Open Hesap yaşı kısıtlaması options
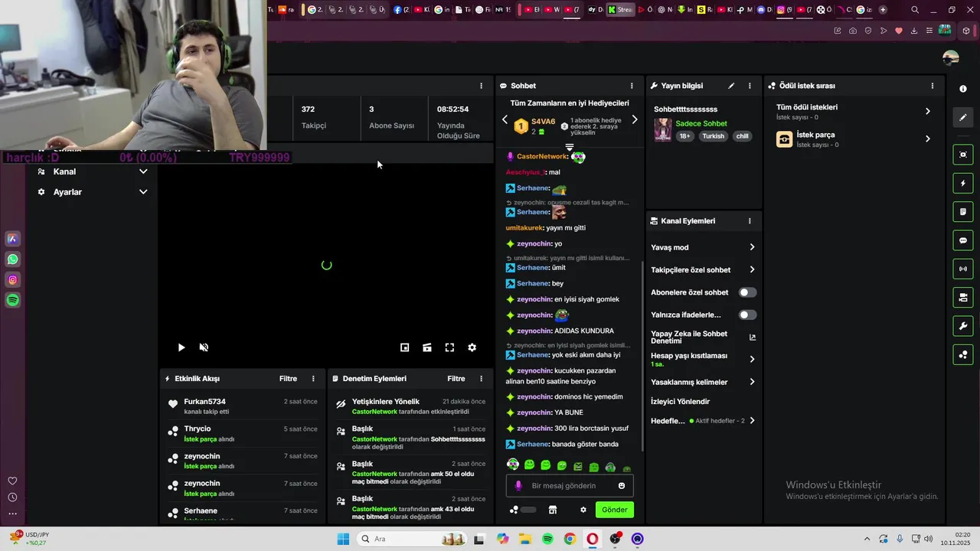Screen dimensions: 980x551 [752, 359]
